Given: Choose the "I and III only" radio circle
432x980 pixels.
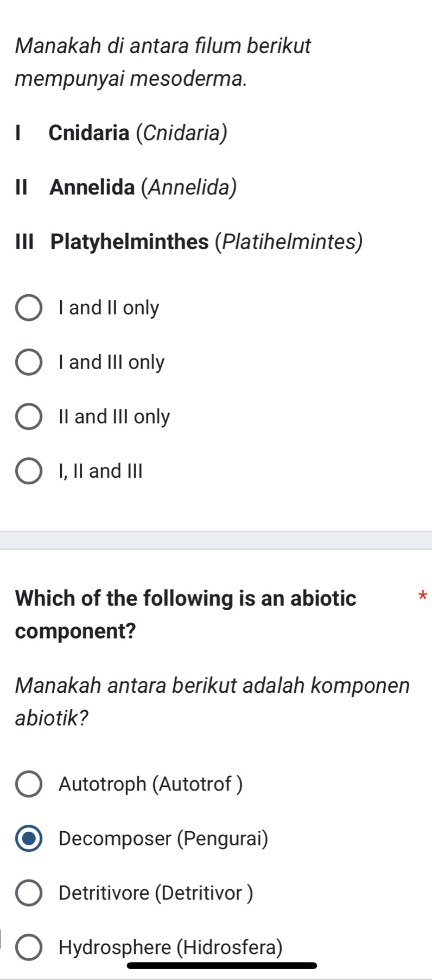Looking at the screenshot, I should pyautogui.click(x=28, y=363).
